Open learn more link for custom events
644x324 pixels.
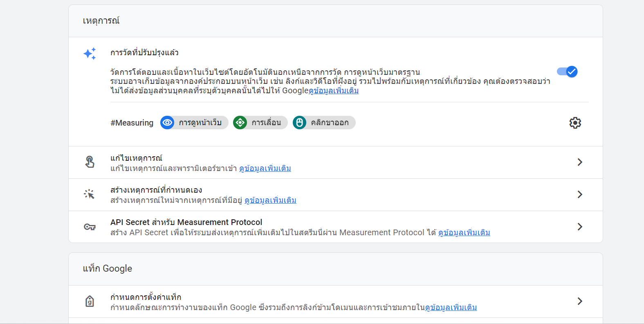270,200
